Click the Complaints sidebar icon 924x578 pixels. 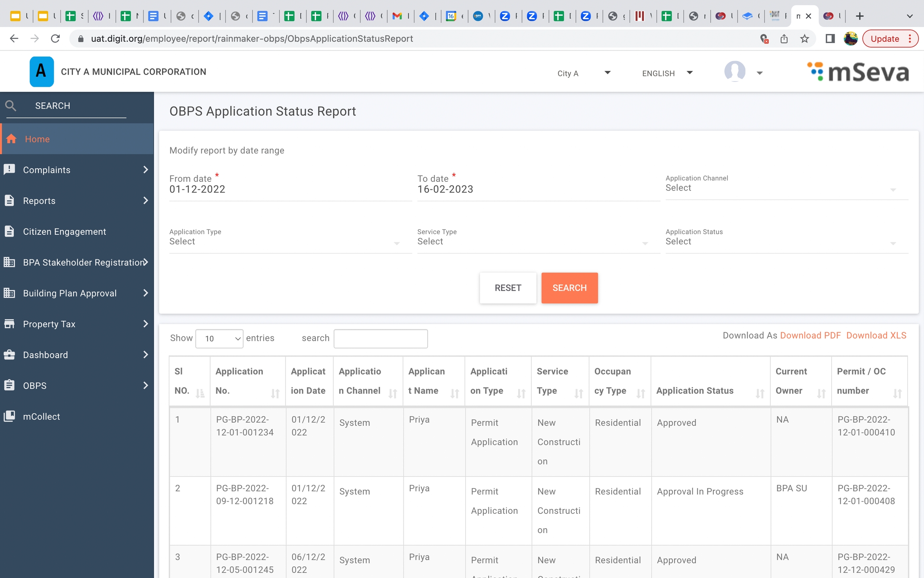(x=10, y=169)
